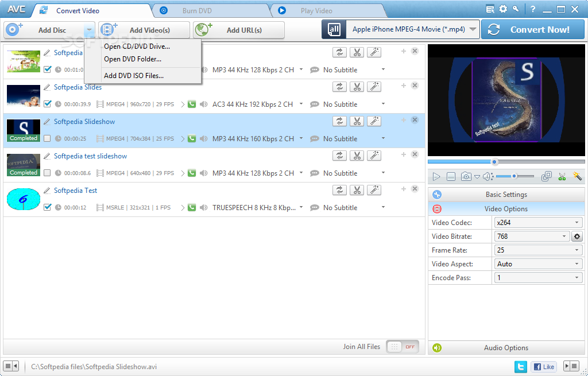
Task: Uncheck the first Softpedia item checkbox
Action: [x=47, y=69]
